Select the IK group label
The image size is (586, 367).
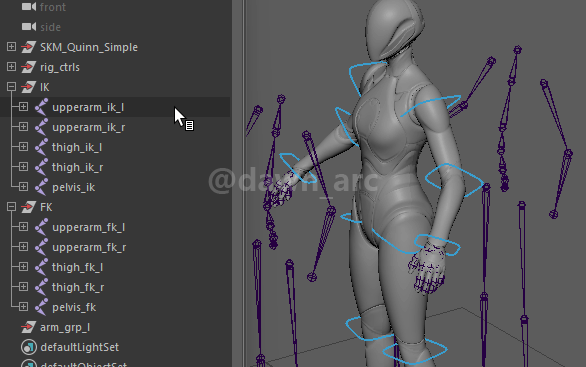[44, 87]
